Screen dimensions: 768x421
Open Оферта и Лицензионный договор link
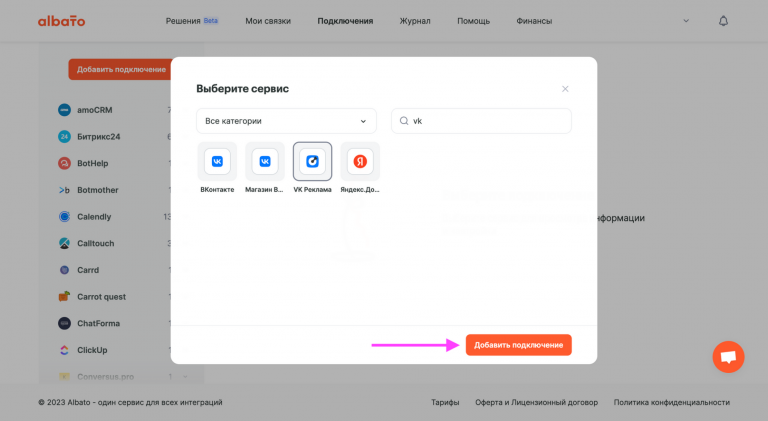coord(536,402)
